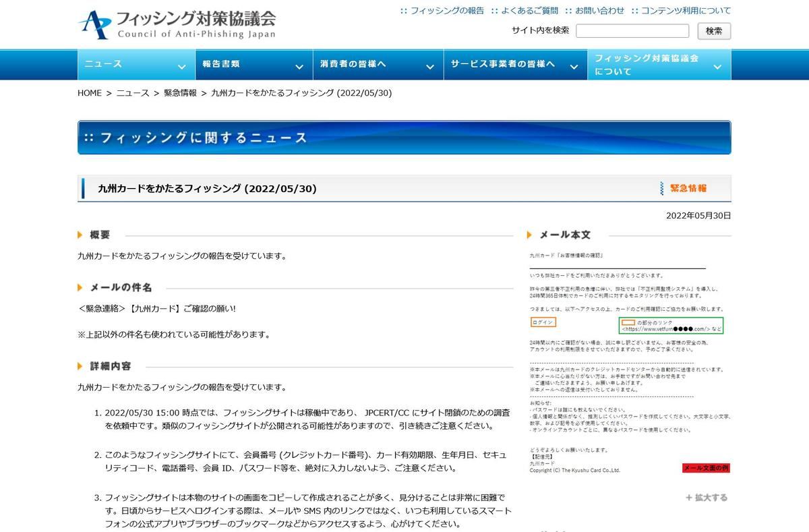Click the orange arrow icon beside 概要
809x532 pixels.
(81, 235)
